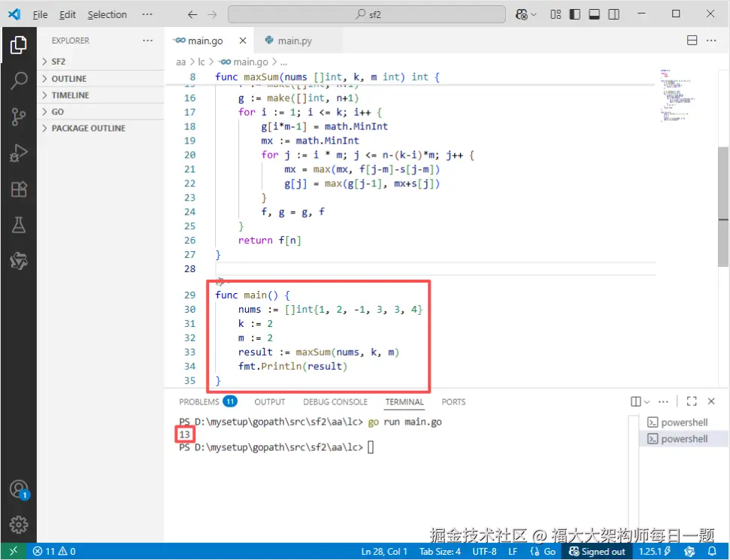Open the Testing flask view
Screen dimensions: 730x560
pos(19,225)
